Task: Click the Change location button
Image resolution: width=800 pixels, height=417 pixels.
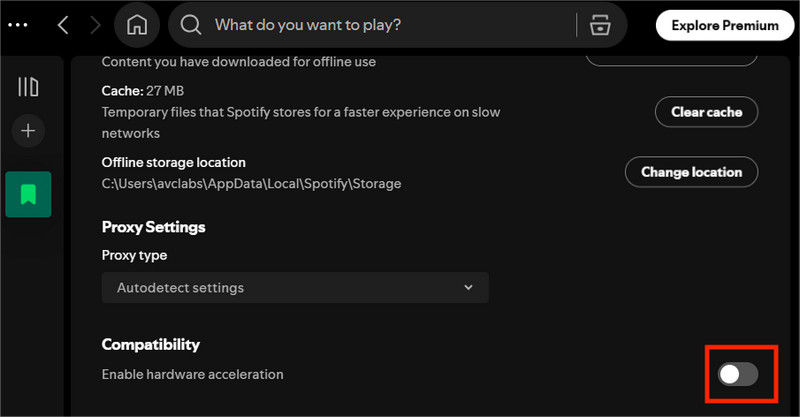Action: [x=691, y=172]
